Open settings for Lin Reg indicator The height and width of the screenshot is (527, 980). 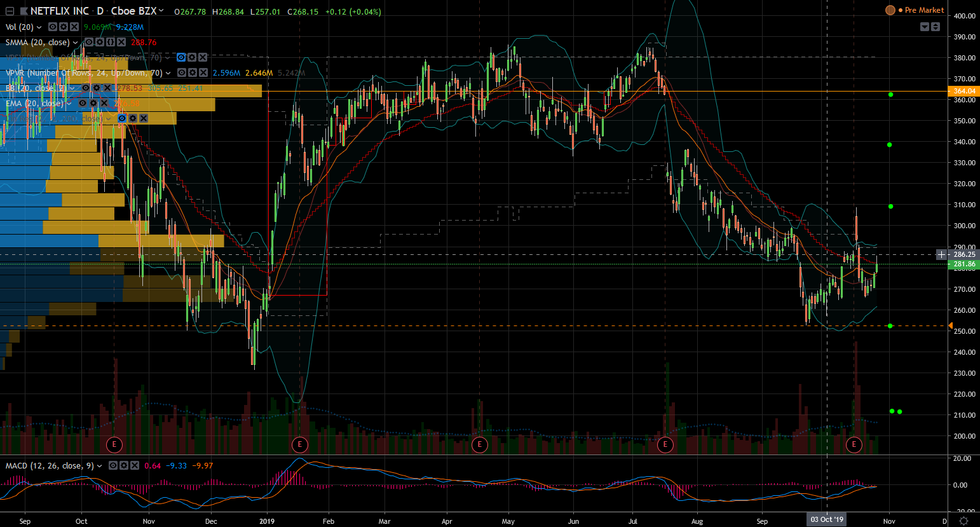tap(133, 118)
